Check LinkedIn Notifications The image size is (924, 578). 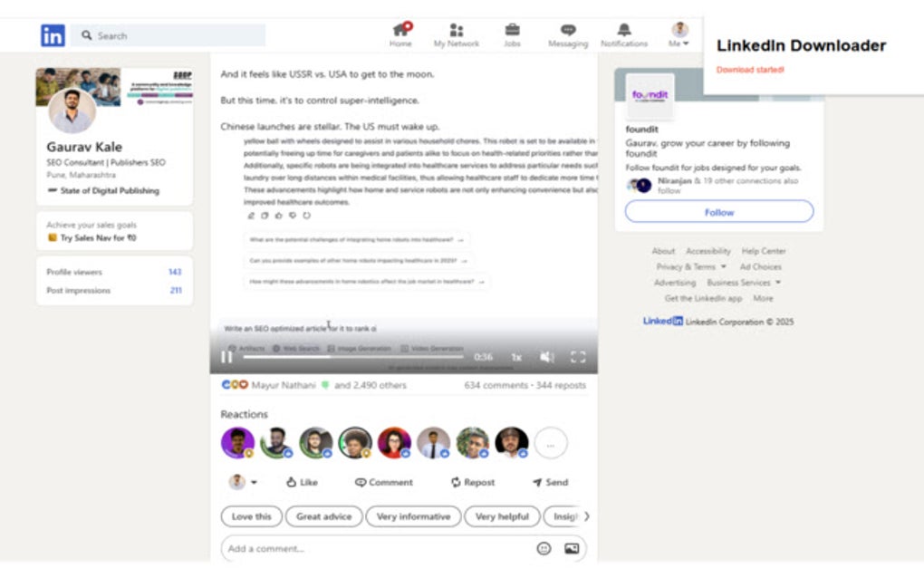pyautogui.click(x=622, y=34)
